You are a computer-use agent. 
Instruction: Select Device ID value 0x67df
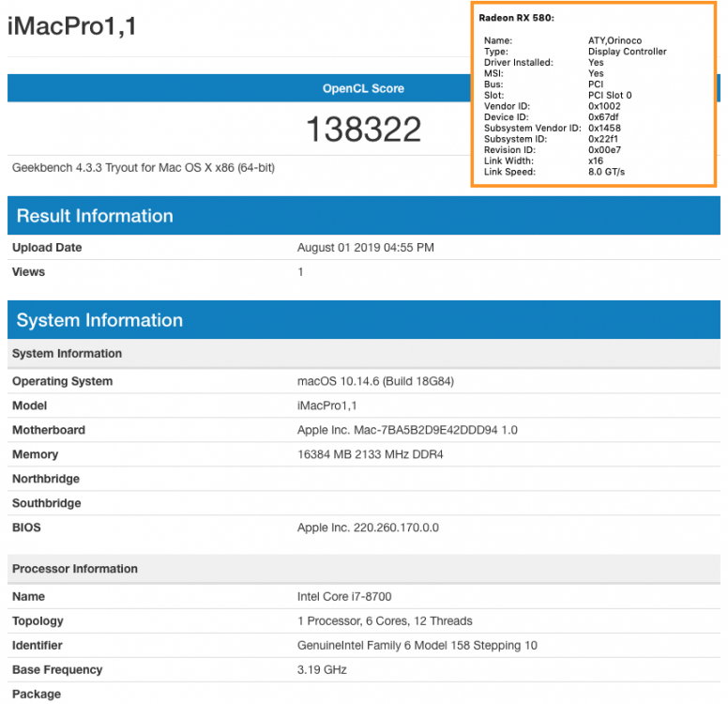point(603,117)
